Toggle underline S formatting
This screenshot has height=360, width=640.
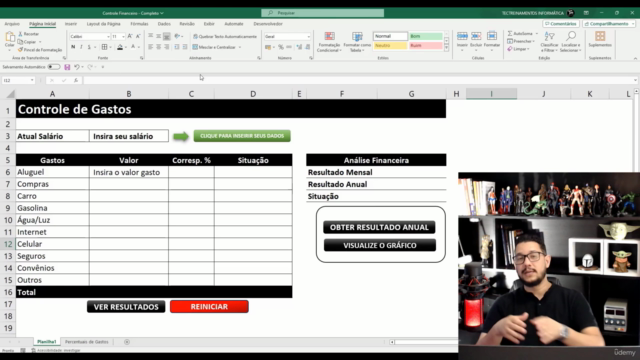pos(89,47)
